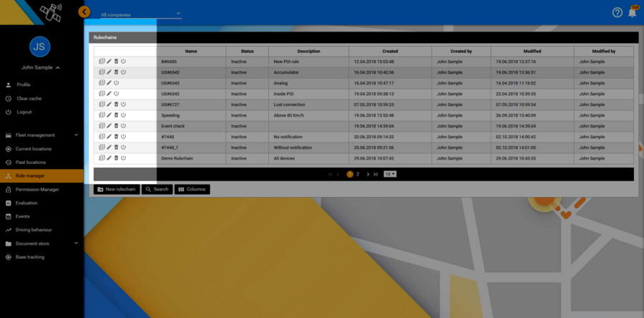
Task: Click the New rulechain button
Action: (117, 189)
